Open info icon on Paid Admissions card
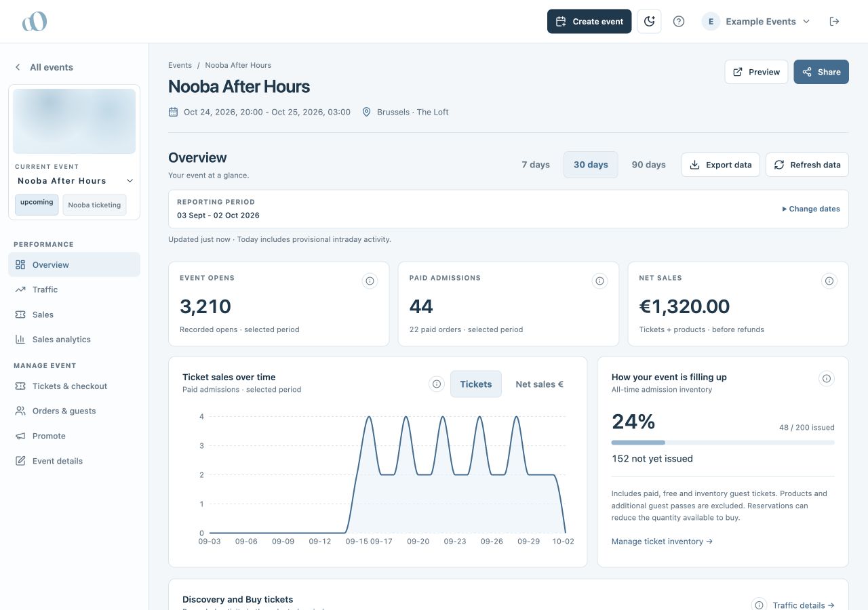This screenshot has width=868, height=610. (x=599, y=281)
